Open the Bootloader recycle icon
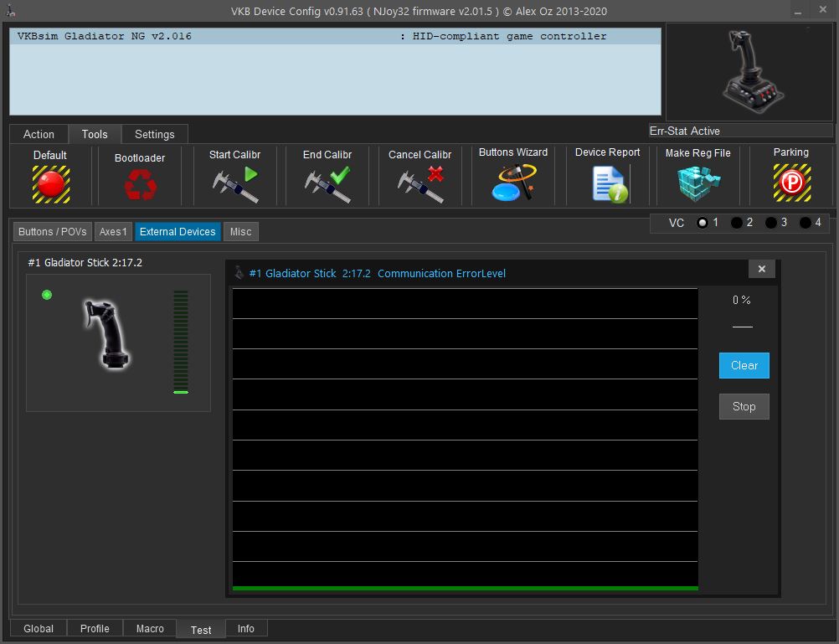This screenshot has height=644, width=839. (x=140, y=185)
